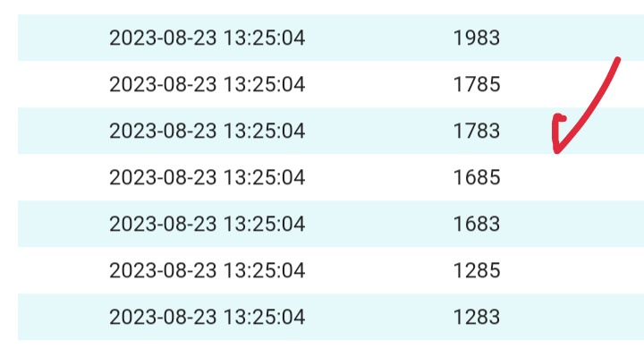Click the number 1785 in the table
644x349 pixels.
477,84
